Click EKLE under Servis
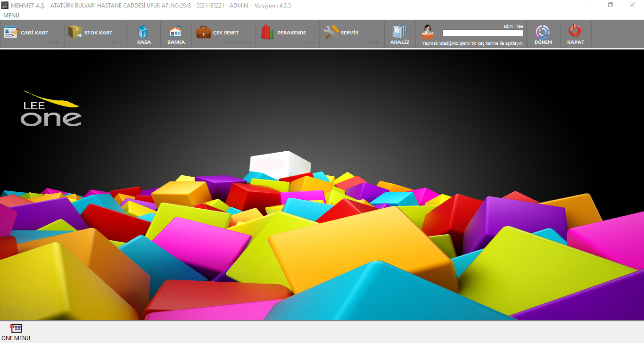The height and width of the screenshot is (343, 644). pyautogui.click(x=373, y=42)
